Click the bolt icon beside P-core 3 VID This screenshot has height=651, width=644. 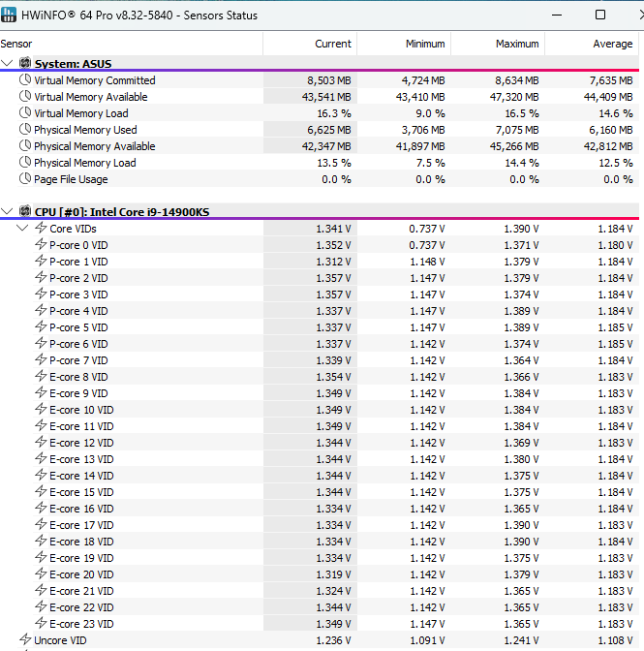(x=41, y=294)
